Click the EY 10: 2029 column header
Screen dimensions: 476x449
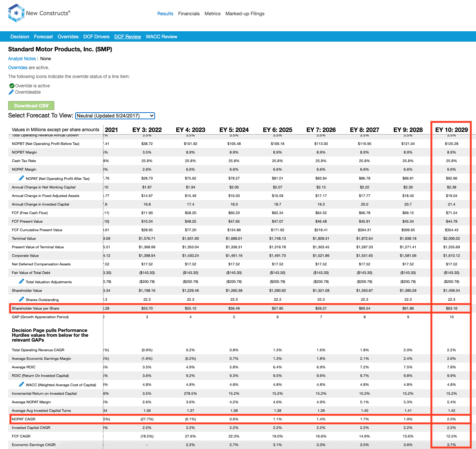click(451, 130)
